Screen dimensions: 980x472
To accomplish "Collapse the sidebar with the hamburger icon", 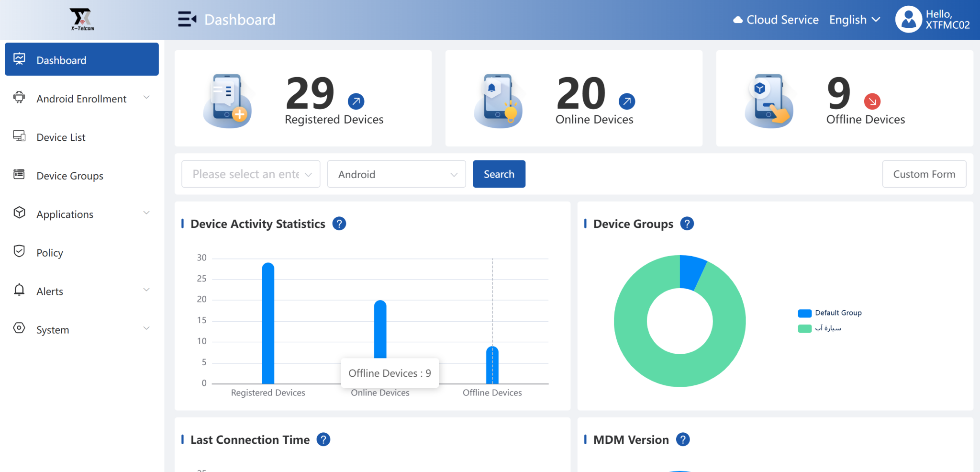I will (x=188, y=19).
